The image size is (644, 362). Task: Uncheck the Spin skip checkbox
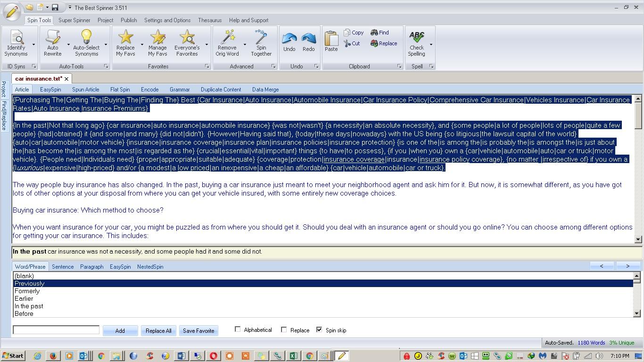(319, 330)
